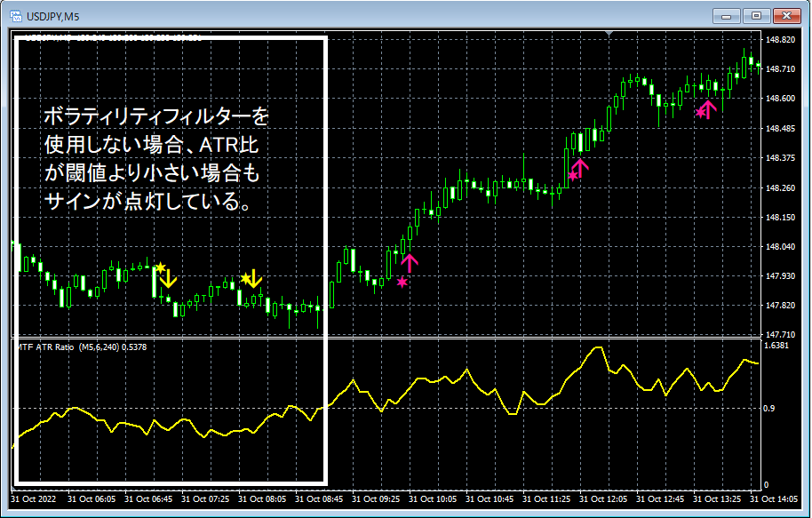
Task: Click the 0 indicator scale value
Action: [767, 485]
